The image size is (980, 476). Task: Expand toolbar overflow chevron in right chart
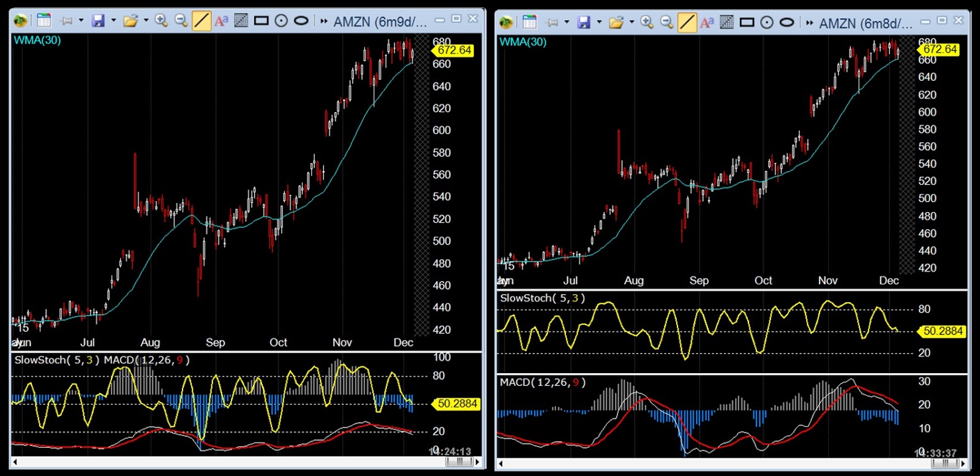(810, 23)
